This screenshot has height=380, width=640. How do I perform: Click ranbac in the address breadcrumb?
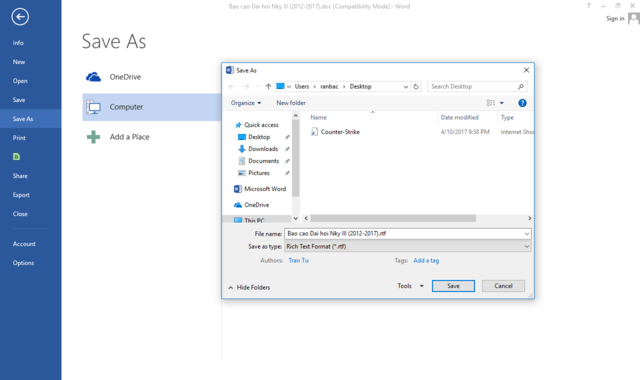pyautogui.click(x=329, y=87)
